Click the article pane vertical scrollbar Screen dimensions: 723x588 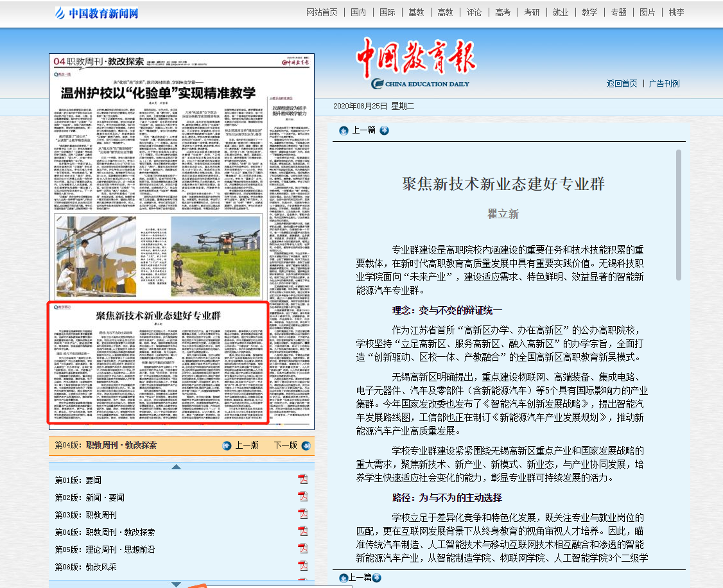678,212
